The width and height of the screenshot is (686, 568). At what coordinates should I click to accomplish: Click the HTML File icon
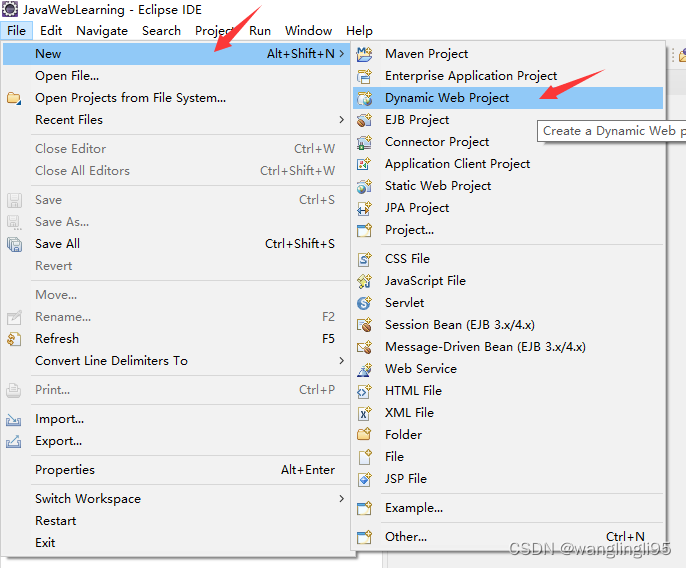364,391
